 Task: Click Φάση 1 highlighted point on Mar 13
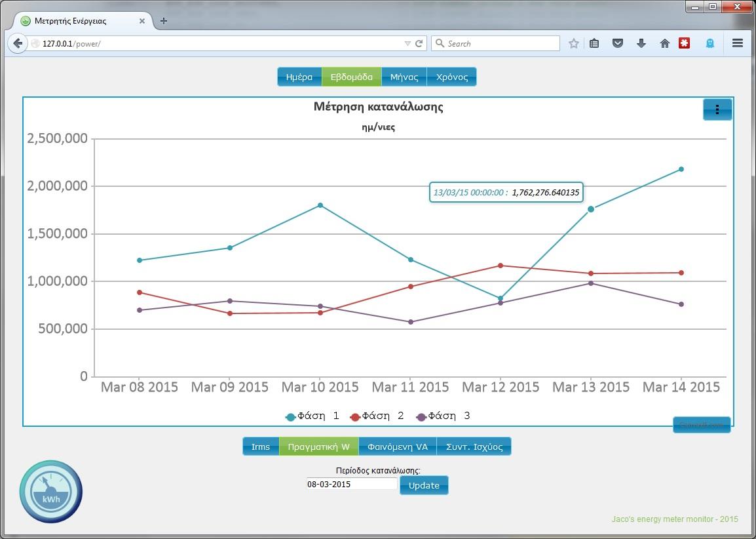[591, 209]
